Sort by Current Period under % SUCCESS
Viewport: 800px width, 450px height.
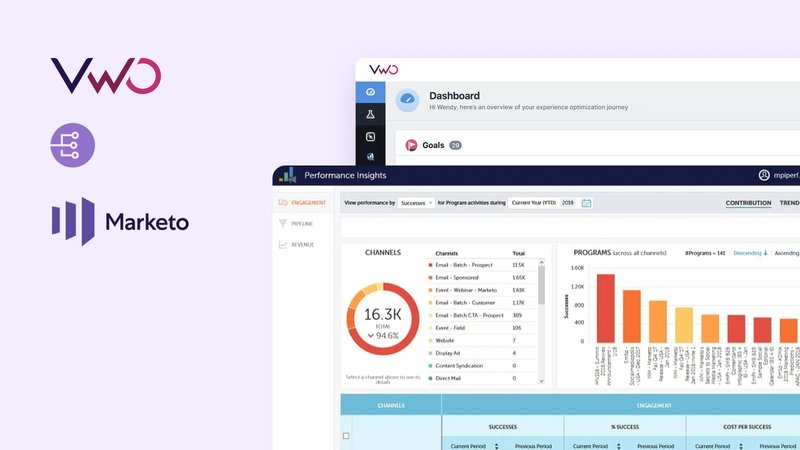click(618, 446)
